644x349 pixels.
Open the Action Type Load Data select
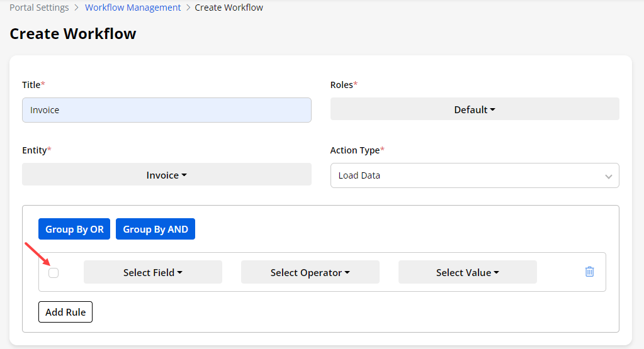[x=475, y=175]
